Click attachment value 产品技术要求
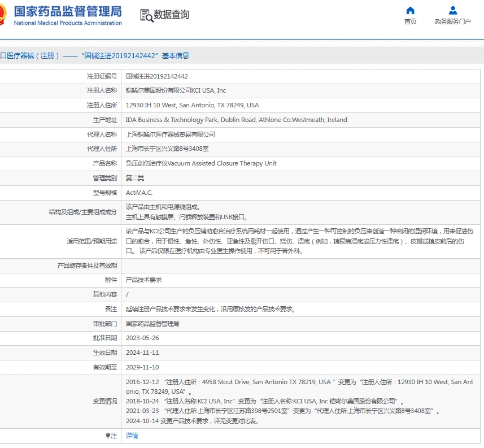Viewport: 484px width, 448px height. click(x=143, y=280)
